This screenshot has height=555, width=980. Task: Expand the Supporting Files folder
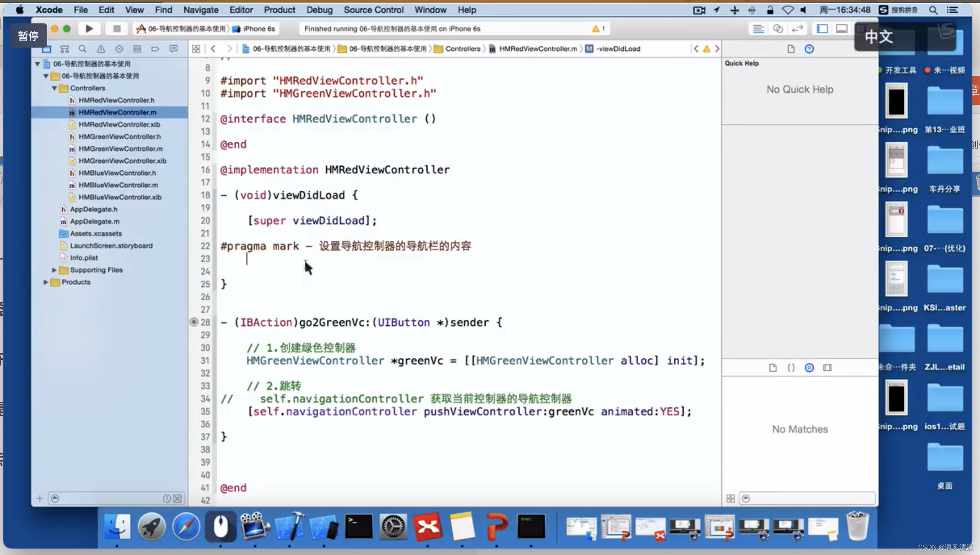coord(54,270)
